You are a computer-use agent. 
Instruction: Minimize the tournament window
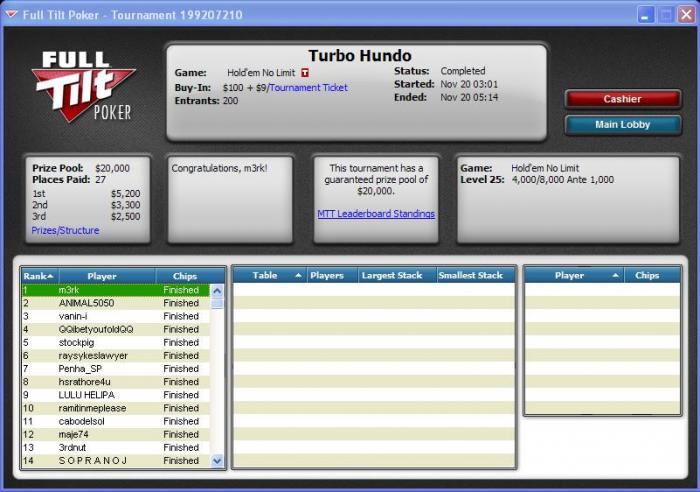tap(645, 15)
